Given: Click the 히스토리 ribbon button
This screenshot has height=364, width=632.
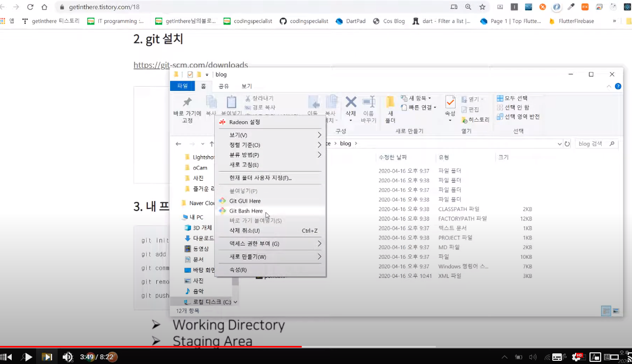Looking at the screenshot, I should [476, 120].
